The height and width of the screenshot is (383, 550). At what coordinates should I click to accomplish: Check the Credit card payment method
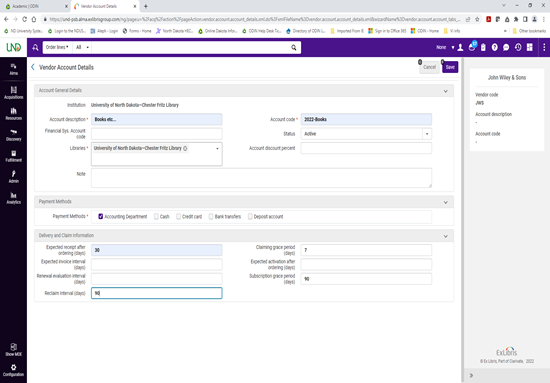pyautogui.click(x=178, y=216)
